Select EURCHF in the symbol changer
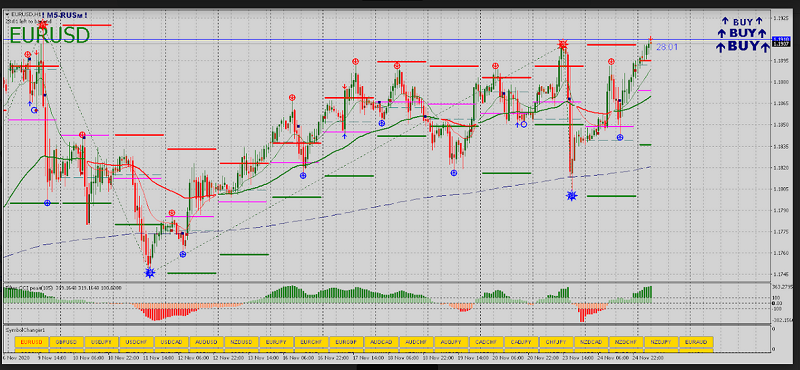Image resolution: width=800 pixels, height=370 pixels. pyautogui.click(x=311, y=341)
